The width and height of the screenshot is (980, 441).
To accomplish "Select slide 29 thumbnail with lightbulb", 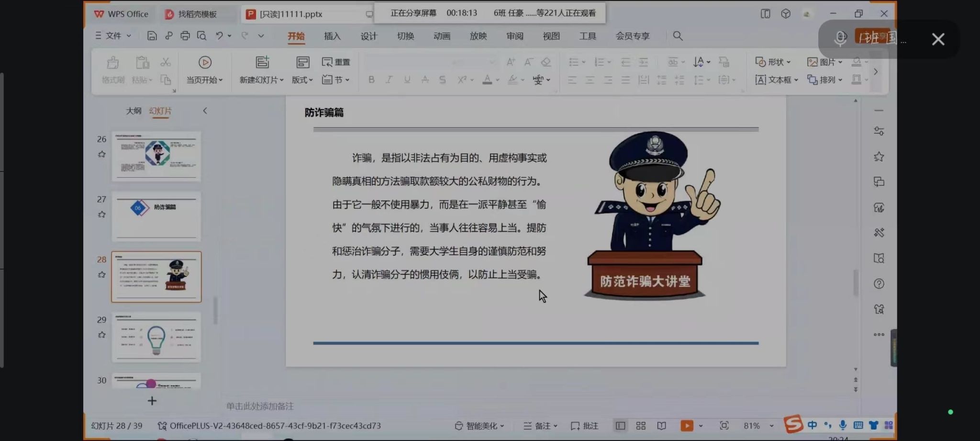I will click(156, 337).
